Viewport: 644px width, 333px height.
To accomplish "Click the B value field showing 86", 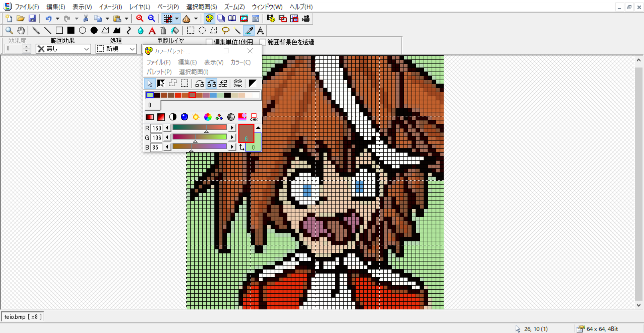I will 156,147.
